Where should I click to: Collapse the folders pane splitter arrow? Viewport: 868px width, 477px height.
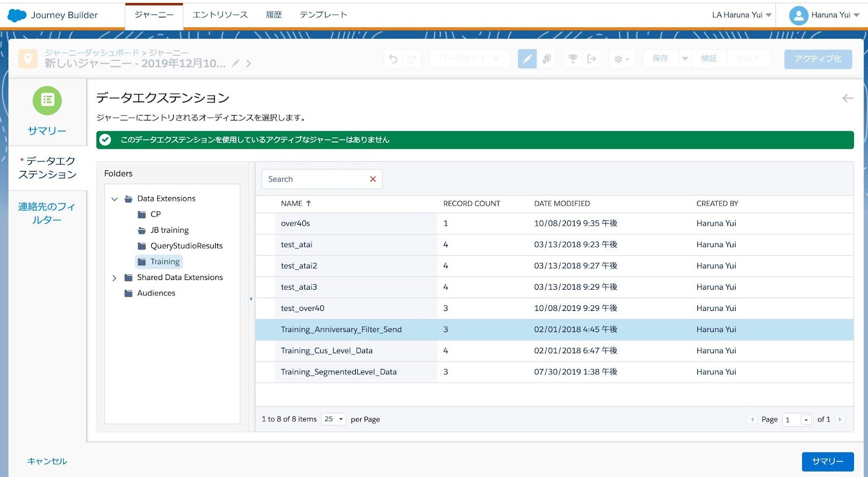click(x=251, y=299)
